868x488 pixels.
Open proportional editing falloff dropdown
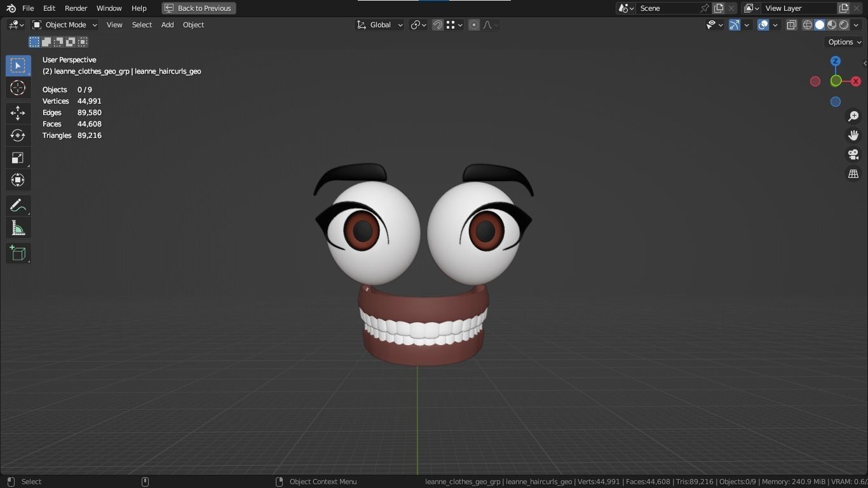click(491, 25)
